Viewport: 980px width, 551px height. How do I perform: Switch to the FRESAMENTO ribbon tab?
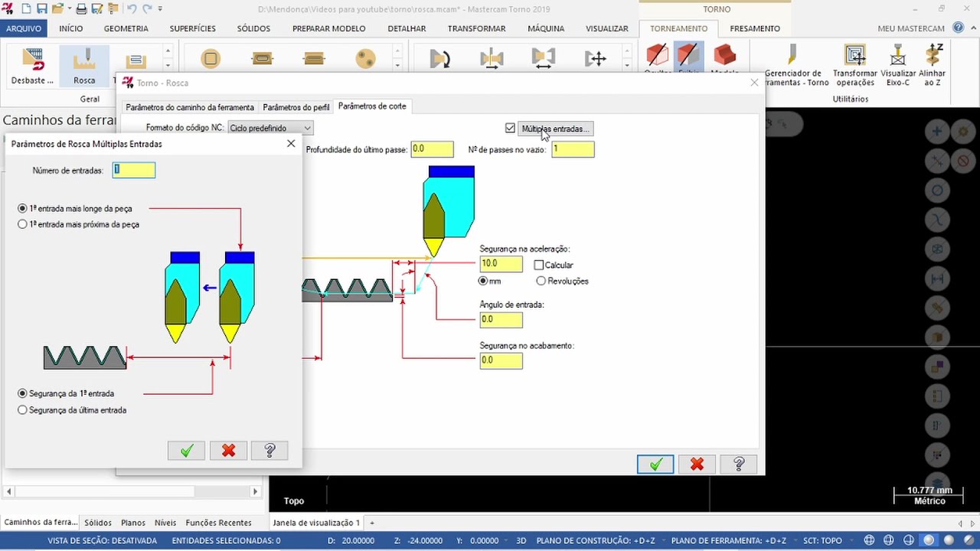point(755,28)
